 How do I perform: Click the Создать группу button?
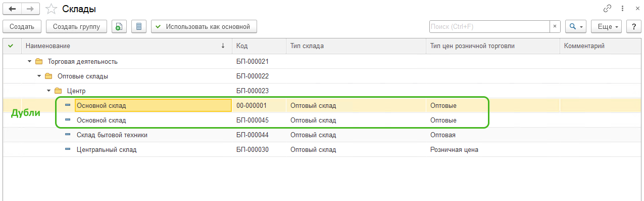[76, 26]
